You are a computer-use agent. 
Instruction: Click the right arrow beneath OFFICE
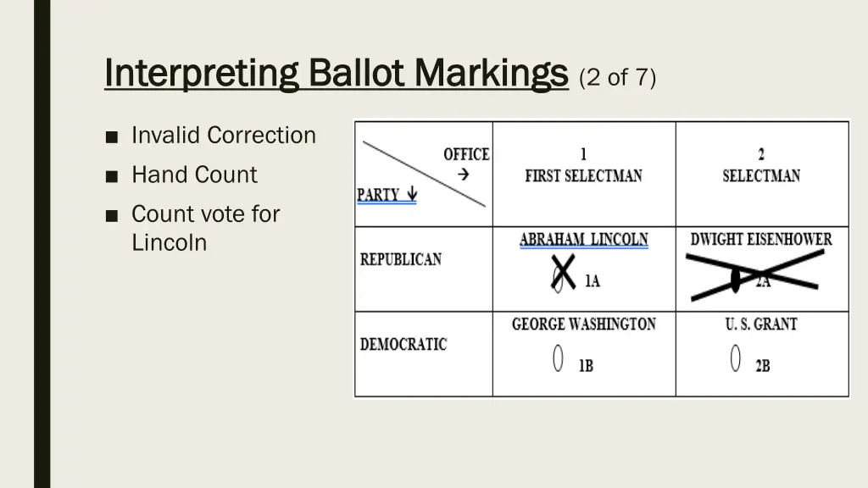coord(463,175)
